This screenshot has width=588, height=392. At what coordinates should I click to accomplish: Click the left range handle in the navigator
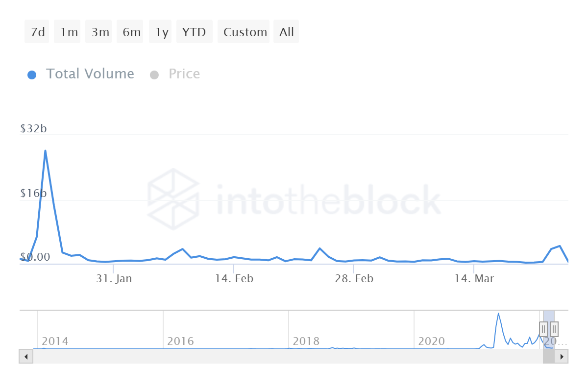point(543,329)
